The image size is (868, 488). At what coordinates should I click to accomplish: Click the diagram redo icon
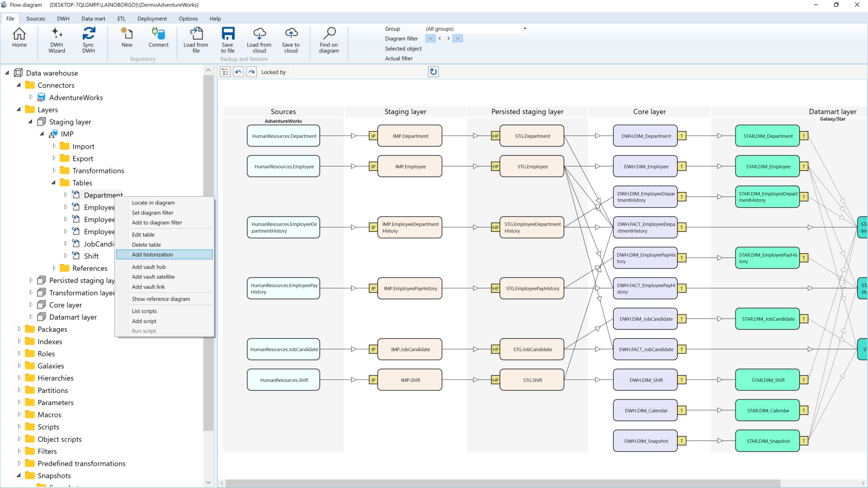(251, 72)
